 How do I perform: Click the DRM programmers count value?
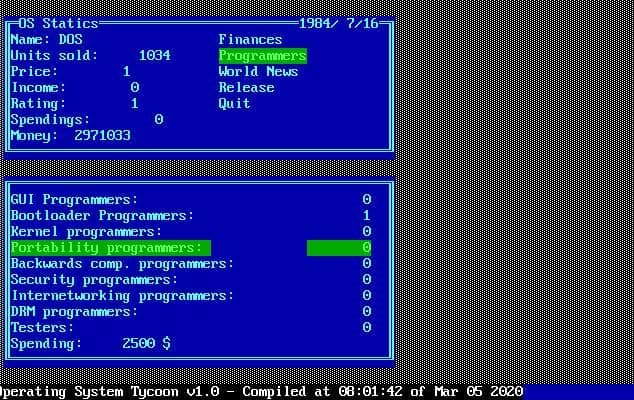tap(366, 311)
